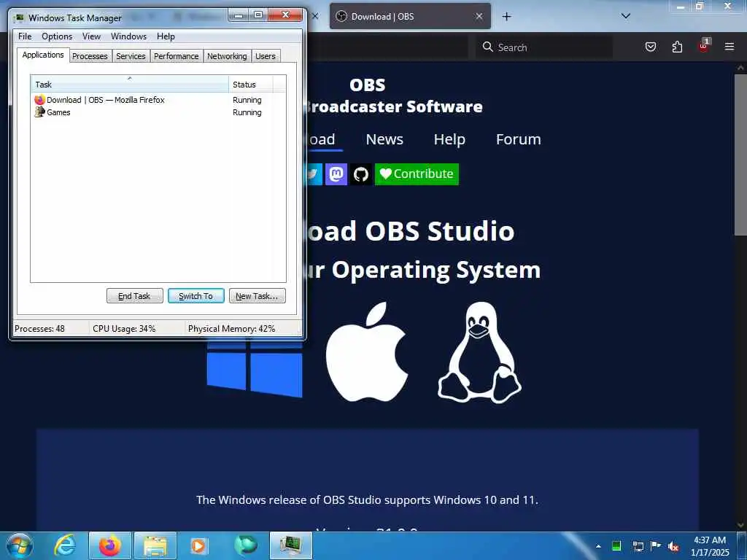Screen dimensions: 747x560
Task: Open the Mastodon social icon on OBS page
Action: click(x=336, y=174)
